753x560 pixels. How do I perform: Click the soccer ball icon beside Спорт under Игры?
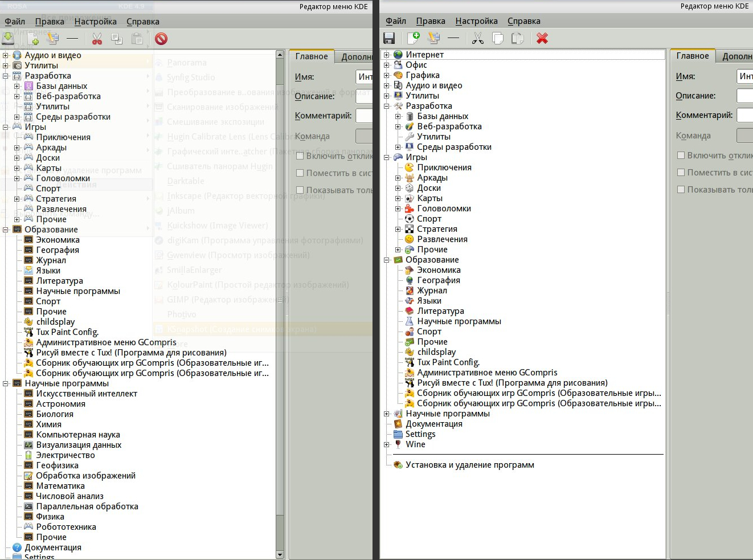click(x=410, y=219)
